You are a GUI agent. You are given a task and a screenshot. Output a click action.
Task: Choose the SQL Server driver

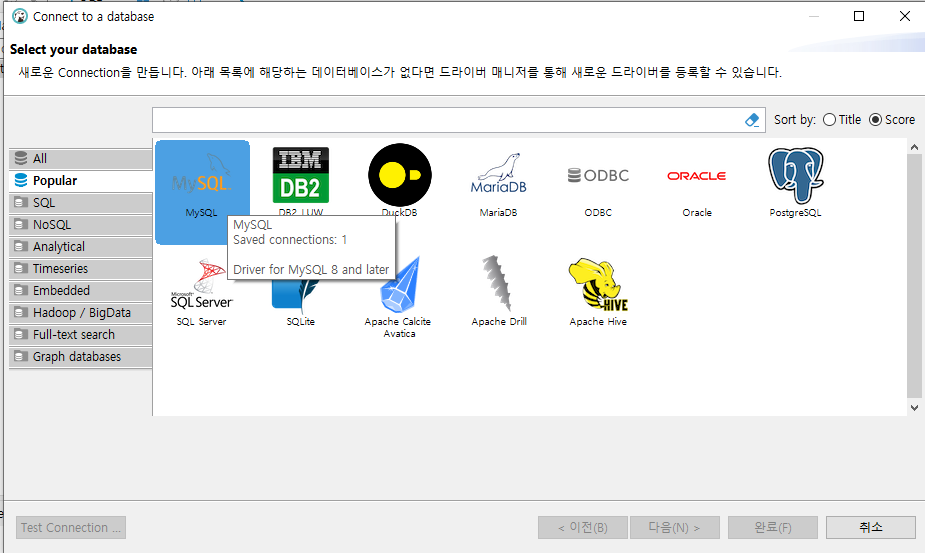pos(202,292)
